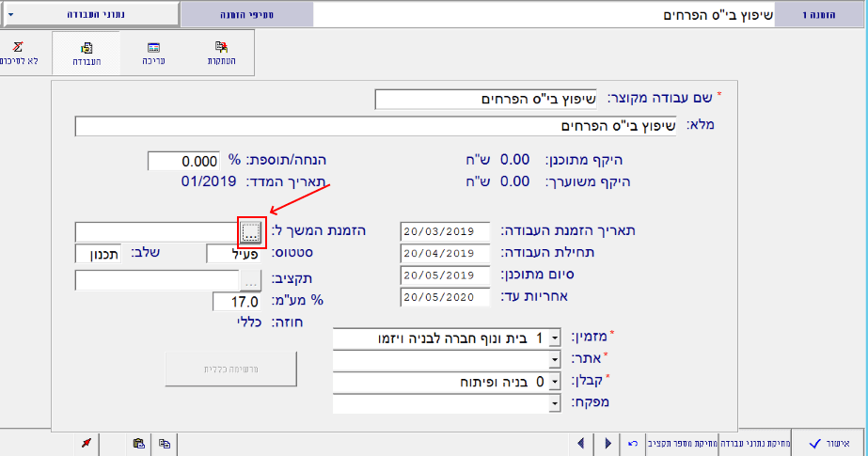The height and width of the screenshot is (456, 868).
Task: Open the מפקח (supervisor) dropdown
Action: (x=554, y=402)
